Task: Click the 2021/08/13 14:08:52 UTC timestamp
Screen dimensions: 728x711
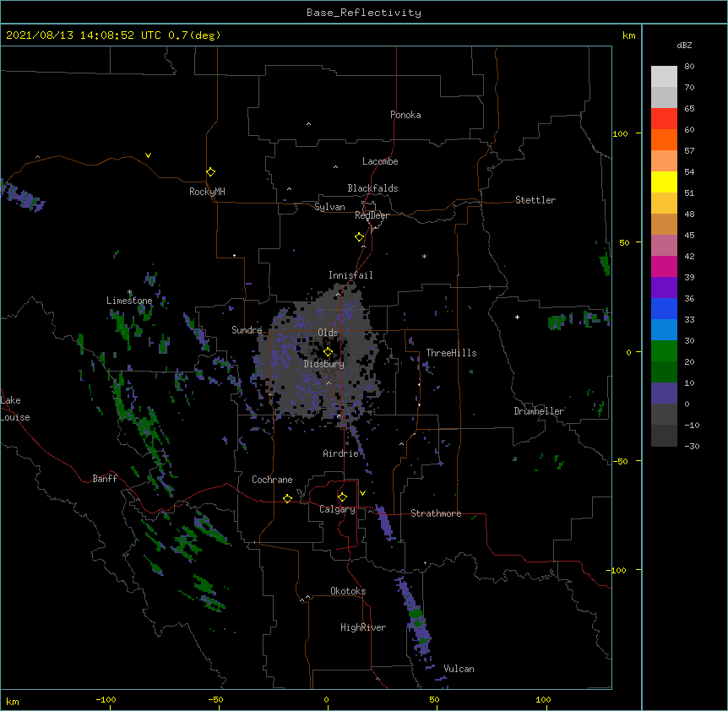Action: click(84, 35)
